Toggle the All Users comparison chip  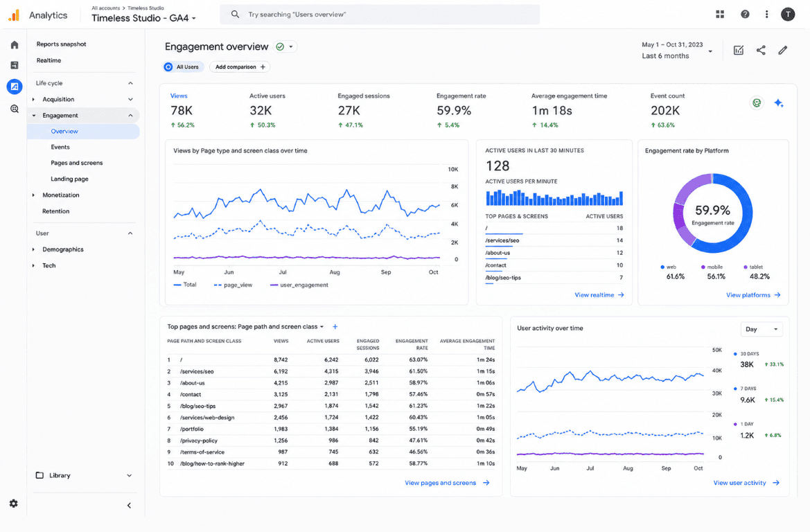pyautogui.click(x=182, y=66)
